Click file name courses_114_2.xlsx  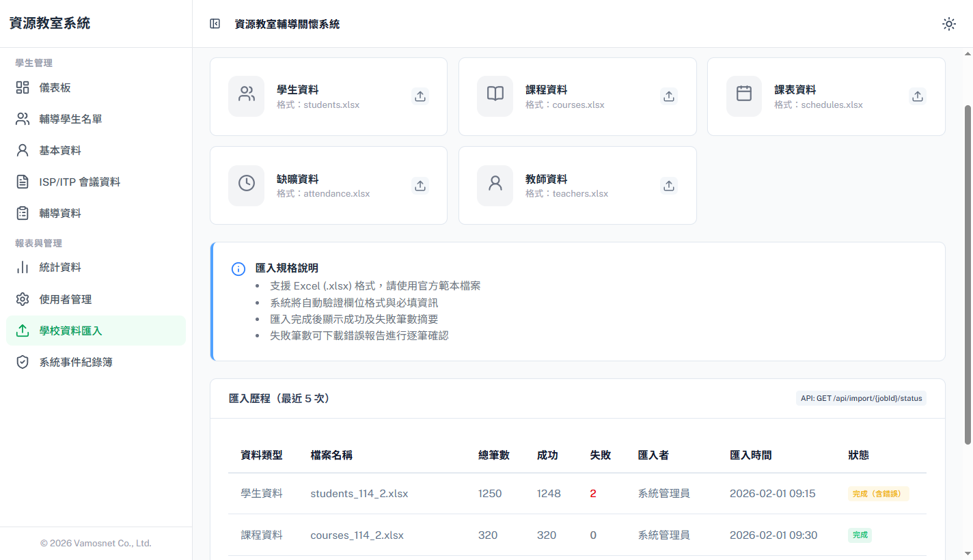pos(357,535)
